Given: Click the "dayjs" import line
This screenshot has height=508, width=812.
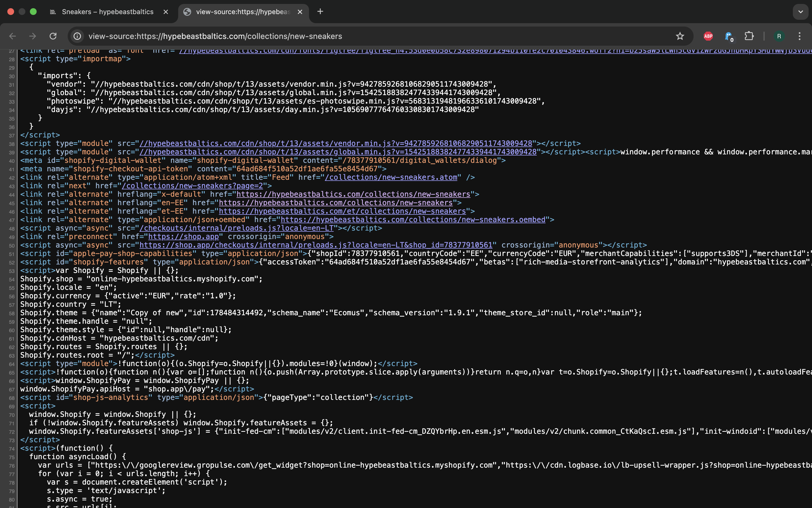Looking at the screenshot, I should click(x=262, y=110).
